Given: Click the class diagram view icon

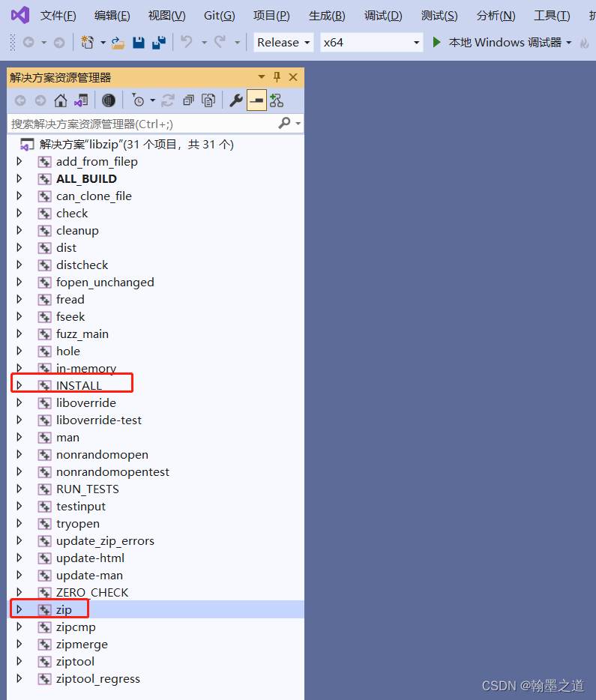Looking at the screenshot, I should (277, 100).
